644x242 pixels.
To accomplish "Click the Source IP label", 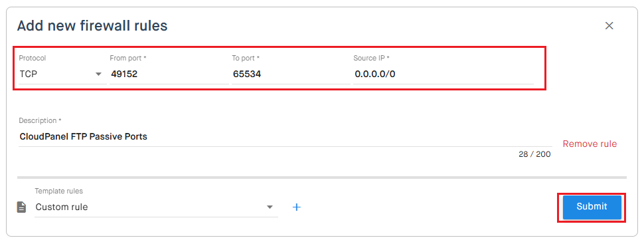I will [371, 58].
